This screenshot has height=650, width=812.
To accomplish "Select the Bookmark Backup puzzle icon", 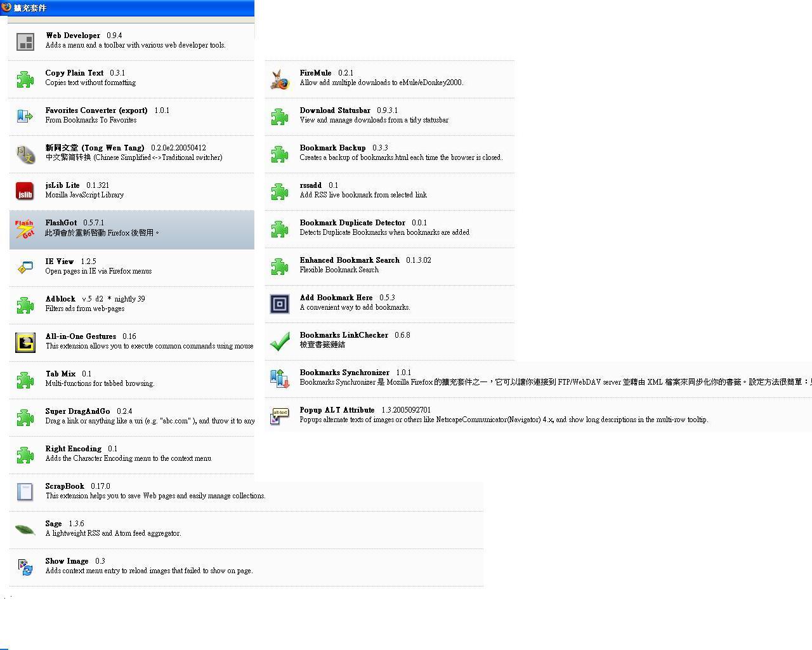I will click(280, 154).
